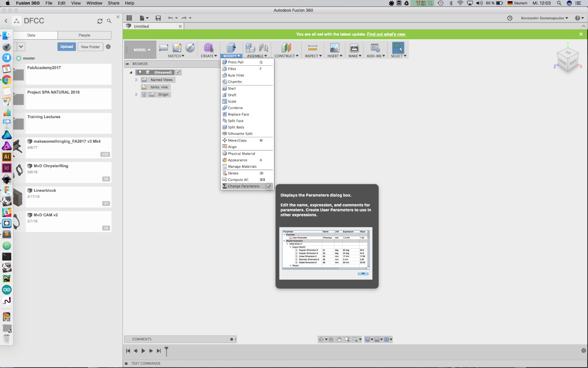Expand the Named Views tree node

(136, 80)
